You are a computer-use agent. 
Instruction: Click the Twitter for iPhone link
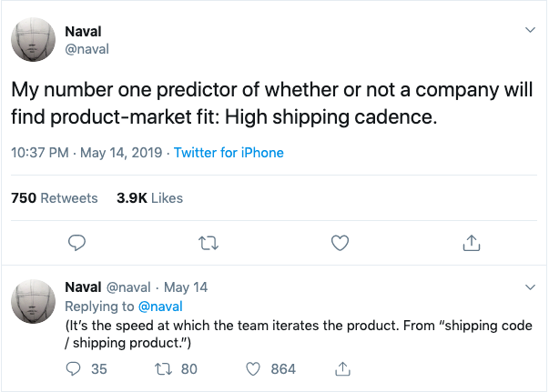(x=229, y=153)
